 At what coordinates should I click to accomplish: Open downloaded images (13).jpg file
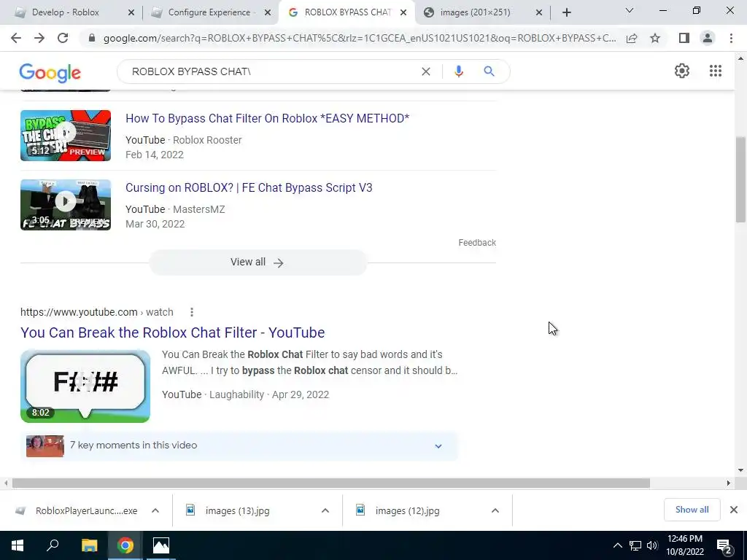click(228, 510)
